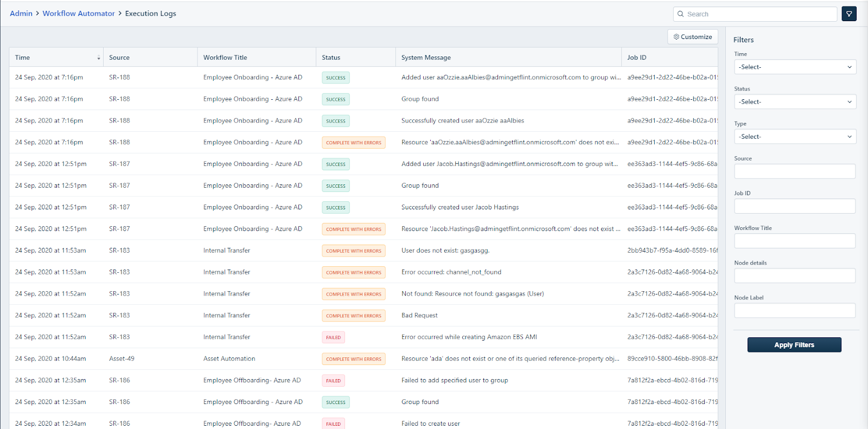Click the Asset-49 source cell
This screenshot has width=868, height=429.
pyautogui.click(x=122, y=358)
